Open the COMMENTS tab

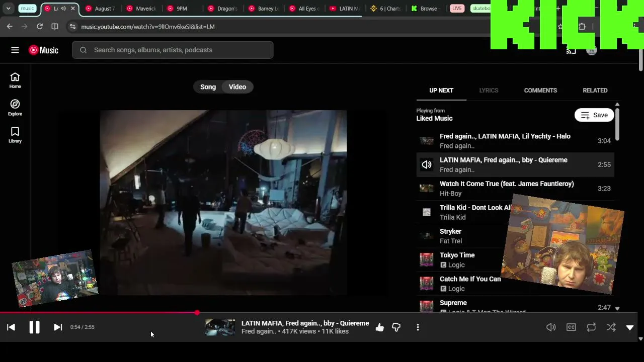pos(540,90)
